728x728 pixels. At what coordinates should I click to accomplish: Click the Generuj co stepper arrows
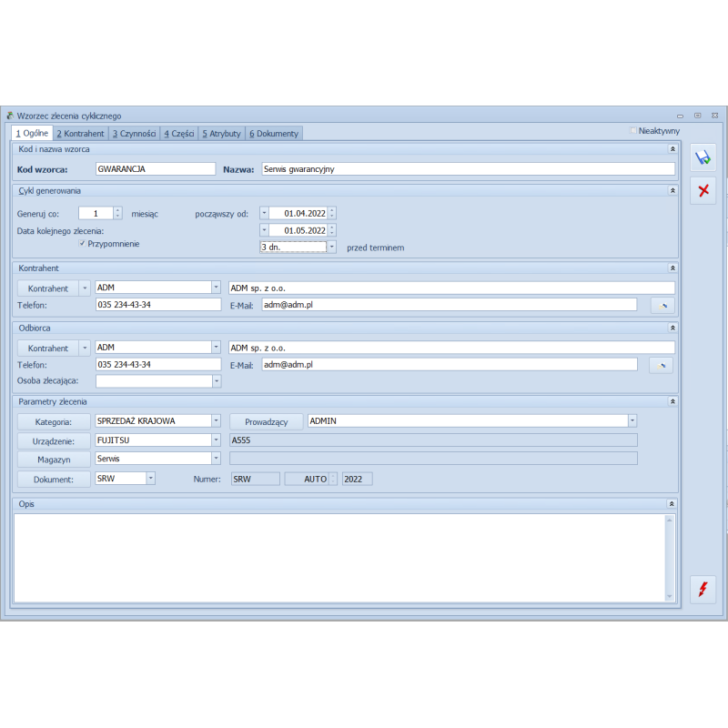click(x=117, y=214)
